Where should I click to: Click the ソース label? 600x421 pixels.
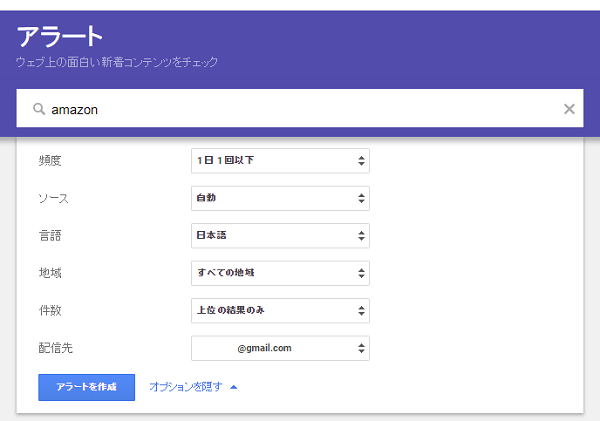click(54, 198)
